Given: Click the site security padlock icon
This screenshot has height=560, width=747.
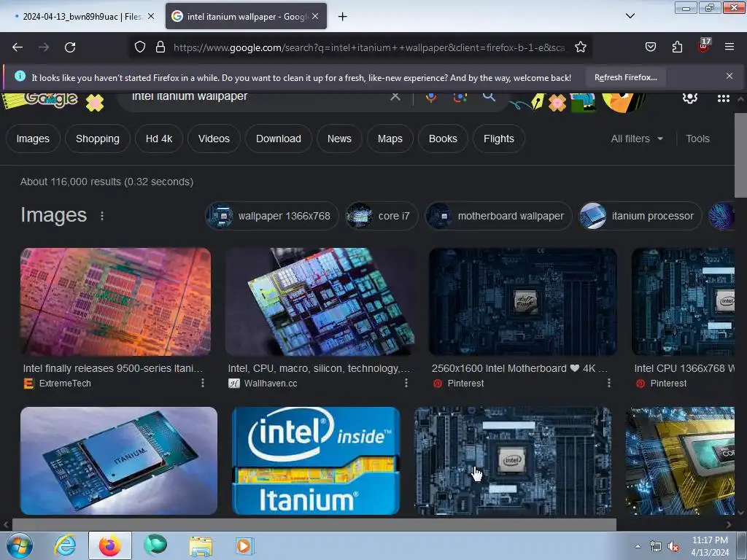Looking at the screenshot, I should (x=160, y=47).
